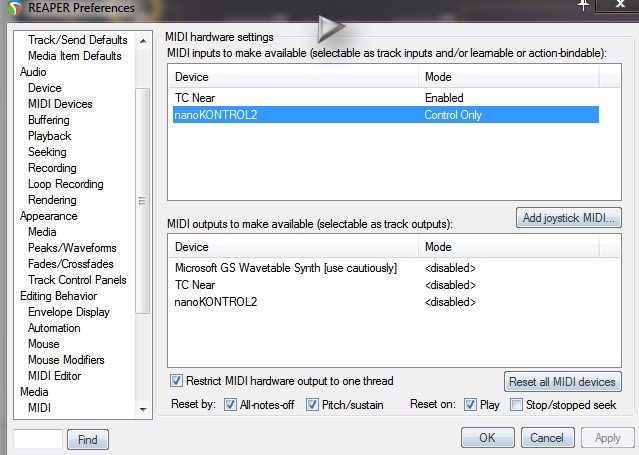Image resolution: width=639 pixels, height=455 pixels.
Task: Select nanoKONTROL2 in MIDI outputs list
Action: [x=216, y=302]
